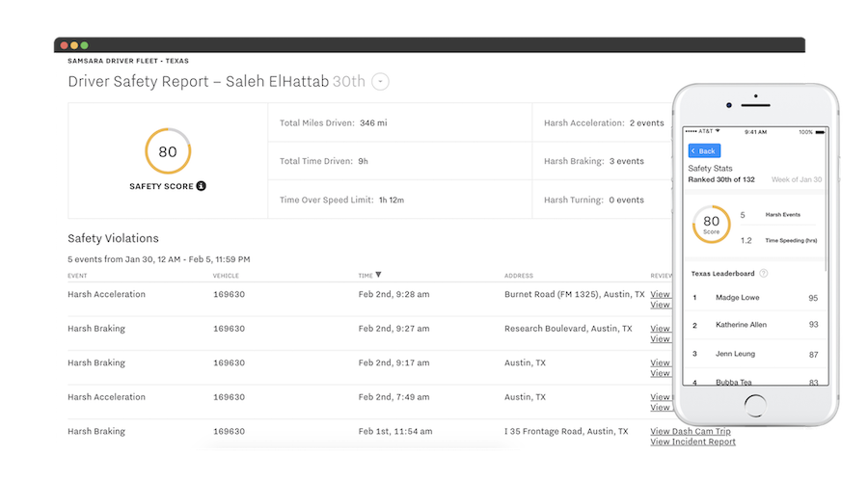Click the phone score 80 gauge

712,224
